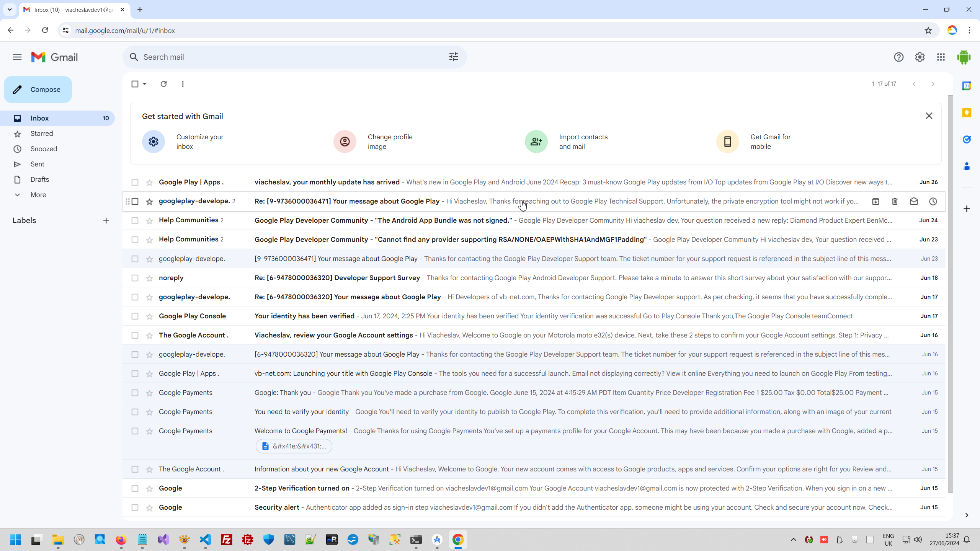The width and height of the screenshot is (980, 551).
Task: Select the Security alert email checkbox
Action: click(135, 507)
